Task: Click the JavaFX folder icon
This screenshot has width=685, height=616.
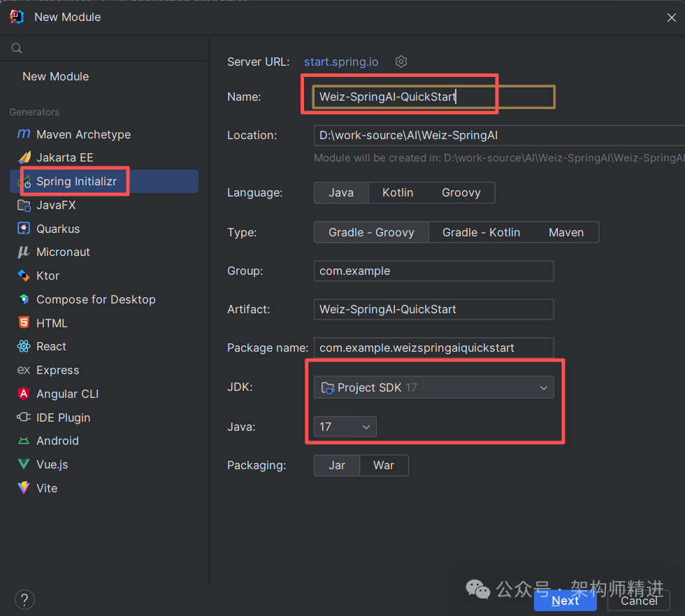Action: [24, 205]
